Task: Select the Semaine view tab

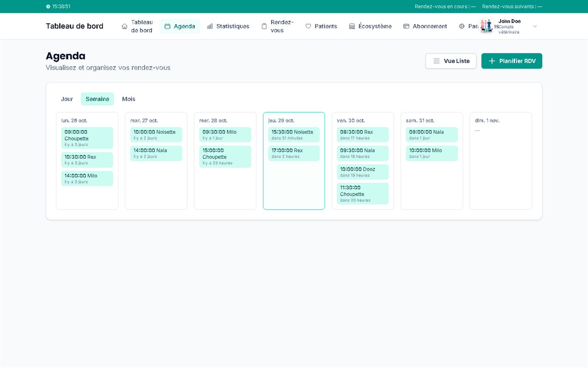Action: (97, 99)
